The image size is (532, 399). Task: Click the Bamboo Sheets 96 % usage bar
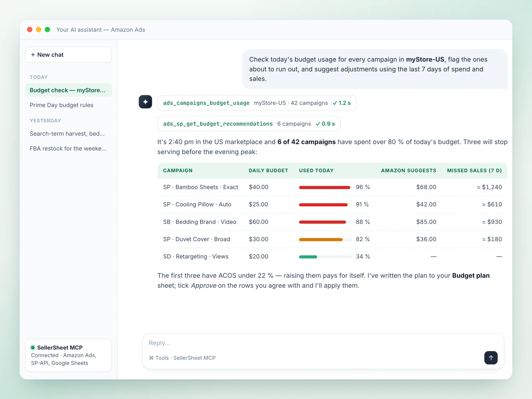point(325,188)
